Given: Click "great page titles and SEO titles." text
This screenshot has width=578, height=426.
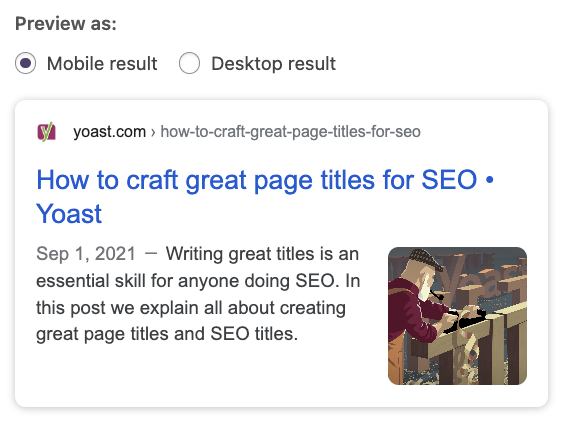Looking at the screenshot, I should click(167, 334).
